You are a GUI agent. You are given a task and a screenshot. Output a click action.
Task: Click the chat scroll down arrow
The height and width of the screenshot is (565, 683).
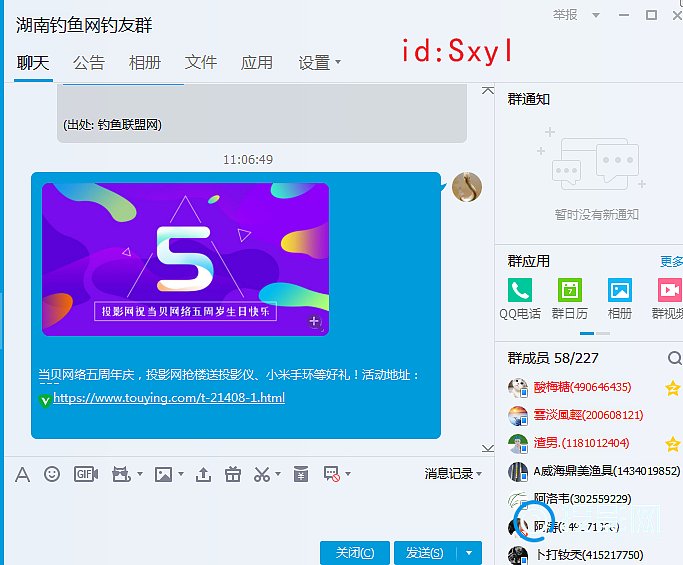click(x=488, y=448)
